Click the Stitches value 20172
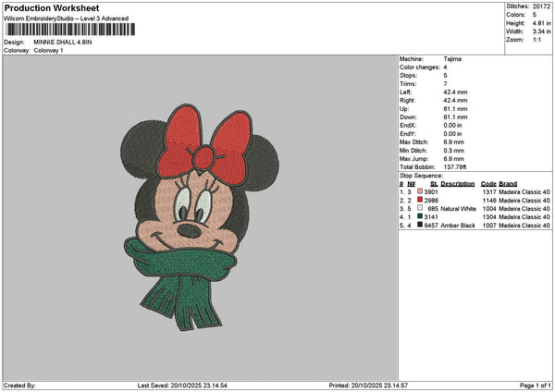 click(541, 6)
